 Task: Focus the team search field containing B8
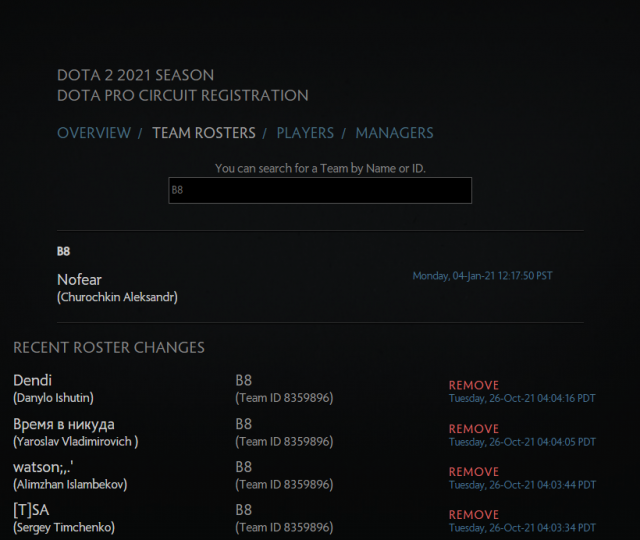pos(319,190)
